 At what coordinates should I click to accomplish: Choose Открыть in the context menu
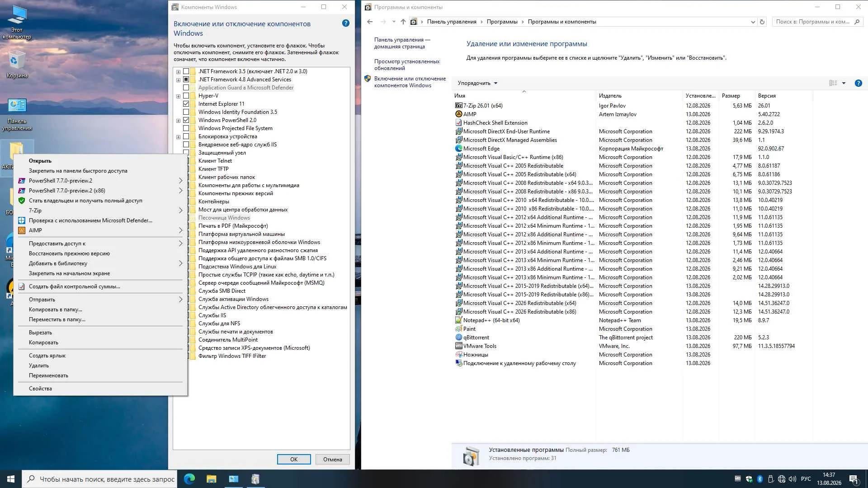coord(40,161)
